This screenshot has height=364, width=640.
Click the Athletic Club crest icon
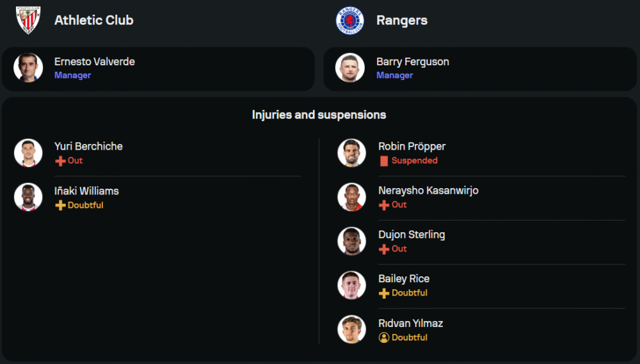click(x=28, y=20)
